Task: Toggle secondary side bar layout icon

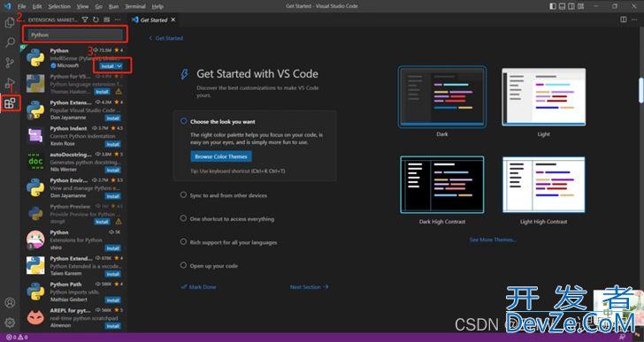Action: (571, 6)
